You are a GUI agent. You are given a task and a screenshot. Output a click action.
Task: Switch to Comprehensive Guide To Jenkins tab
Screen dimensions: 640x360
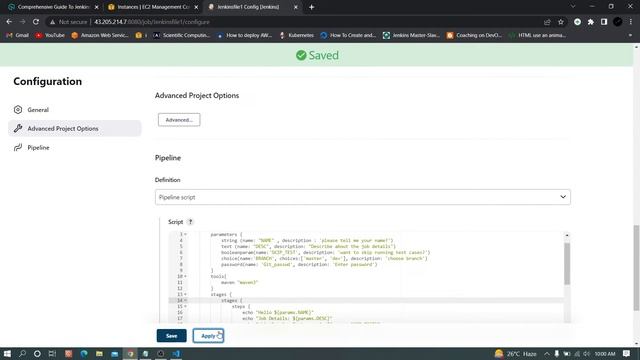tap(53, 7)
